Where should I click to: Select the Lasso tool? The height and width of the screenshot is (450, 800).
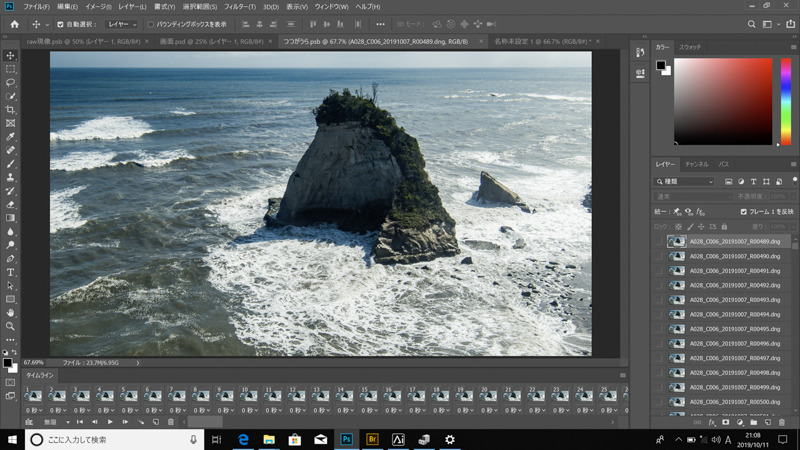pos(11,82)
